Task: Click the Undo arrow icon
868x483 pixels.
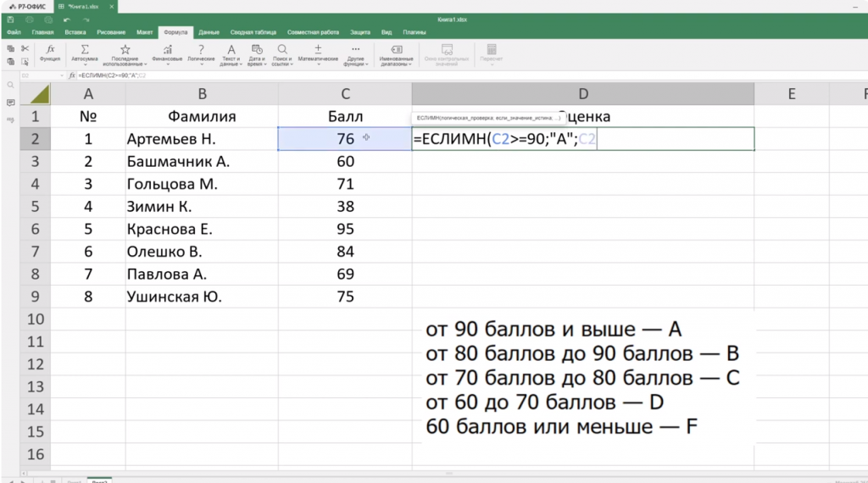Action: 65,19
